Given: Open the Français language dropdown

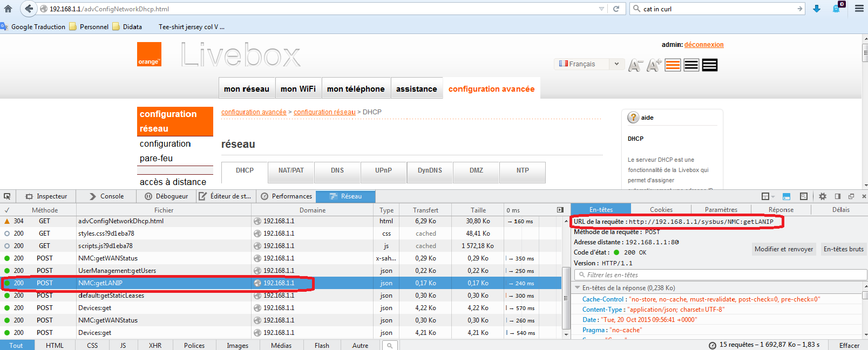Looking at the screenshot, I should [589, 64].
